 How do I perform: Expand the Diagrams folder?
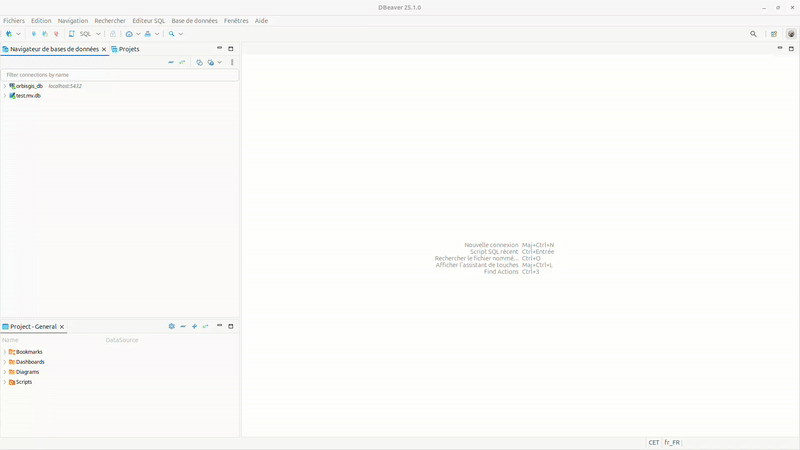pyautogui.click(x=5, y=372)
